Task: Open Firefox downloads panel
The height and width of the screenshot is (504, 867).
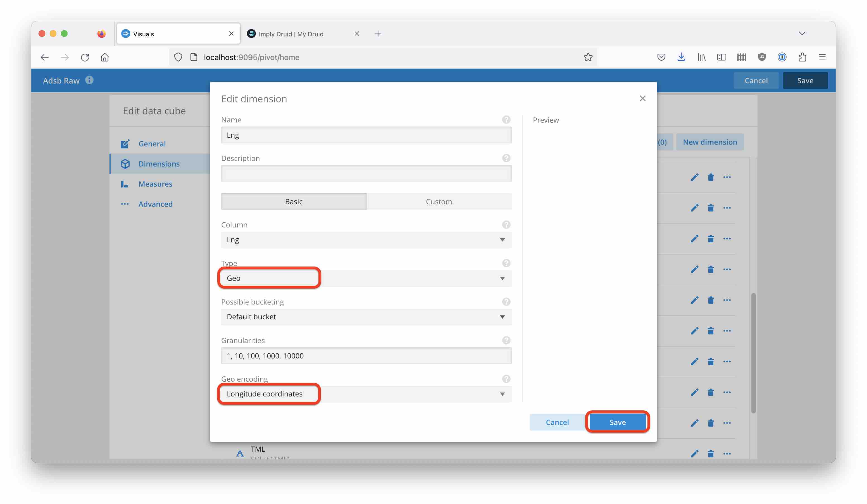Action: point(681,57)
